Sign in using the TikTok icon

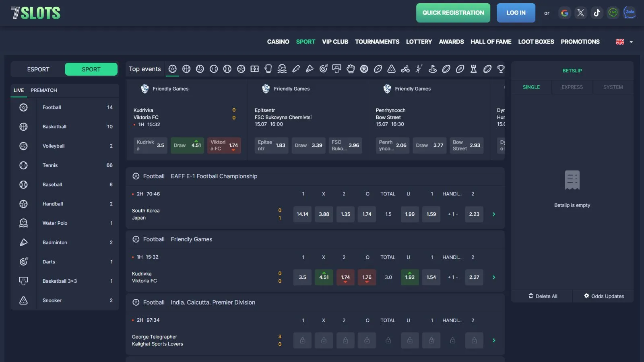point(597,13)
